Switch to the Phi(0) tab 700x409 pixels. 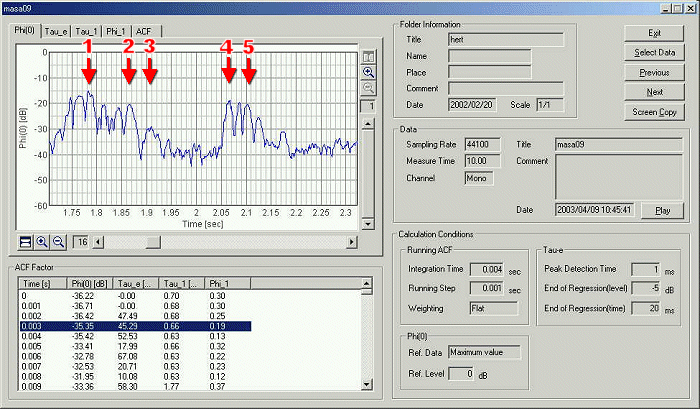(x=25, y=30)
